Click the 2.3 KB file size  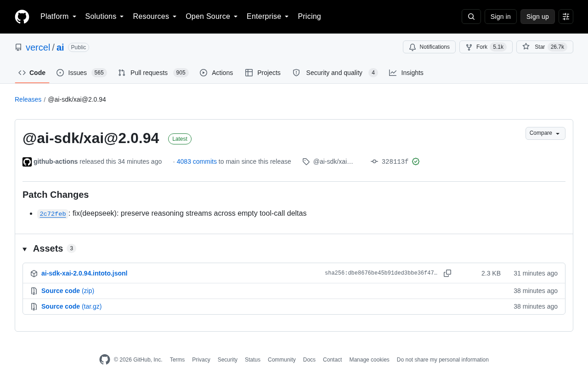[491, 273]
